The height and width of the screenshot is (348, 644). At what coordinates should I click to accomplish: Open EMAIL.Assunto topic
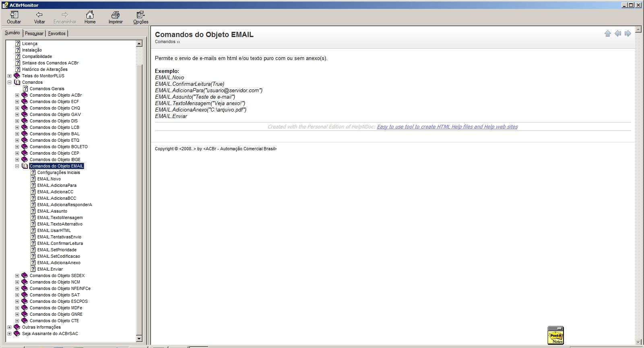(x=52, y=211)
